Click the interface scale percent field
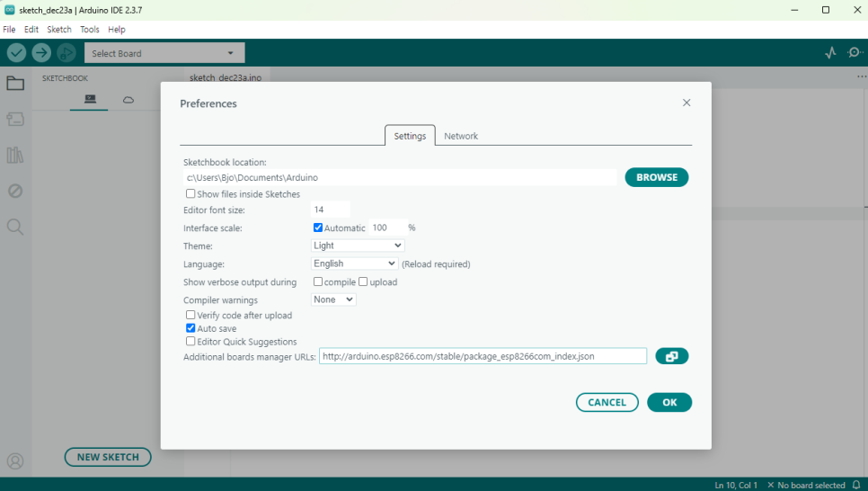868x491 pixels. tap(387, 228)
